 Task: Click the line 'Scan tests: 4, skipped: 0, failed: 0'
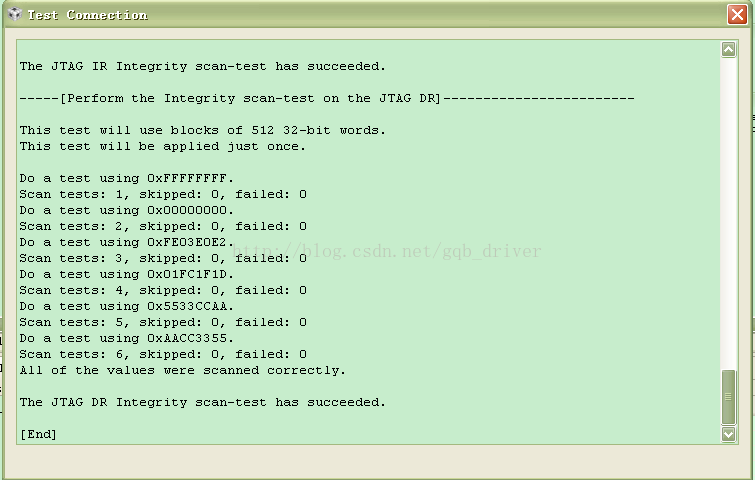pyautogui.click(x=163, y=290)
